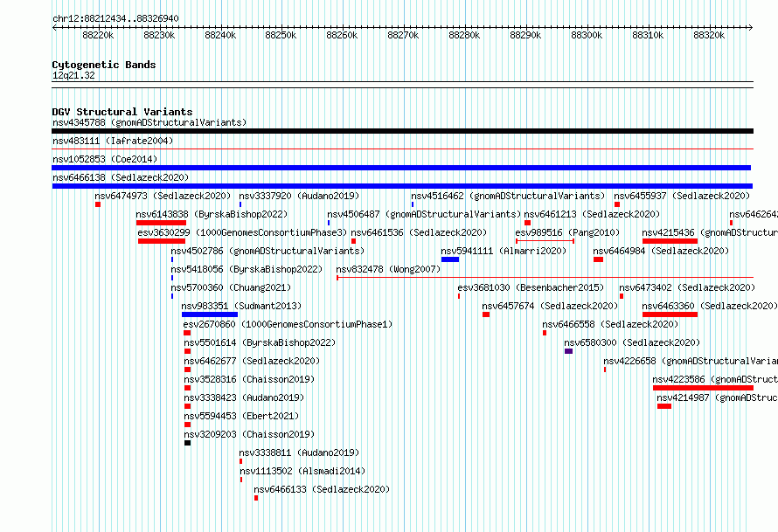Image resolution: width=778 pixels, height=532 pixels.
Task: Click the nsv4223586 red variant bar
Action: click(703, 388)
